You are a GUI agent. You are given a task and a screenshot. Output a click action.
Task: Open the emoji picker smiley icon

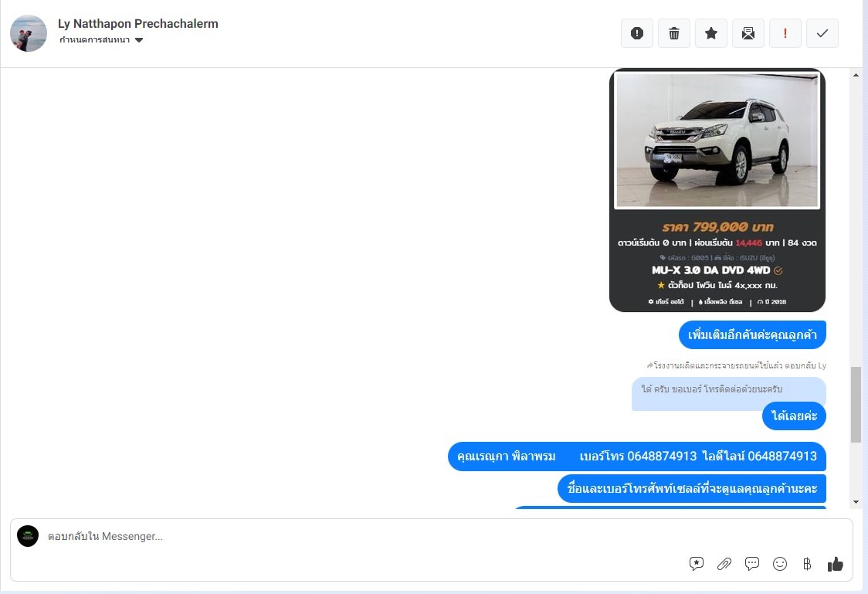[779, 564]
